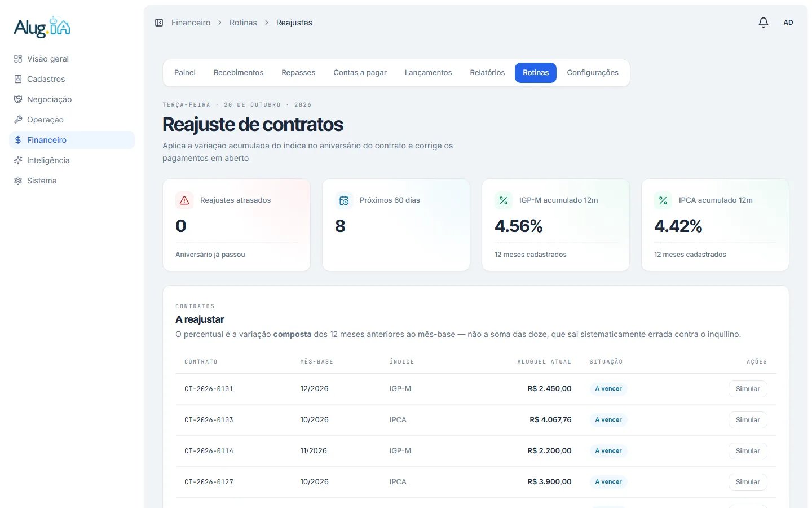The image size is (812, 508).
Task: Go to the Repasses tab
Action: pos(298,73)
